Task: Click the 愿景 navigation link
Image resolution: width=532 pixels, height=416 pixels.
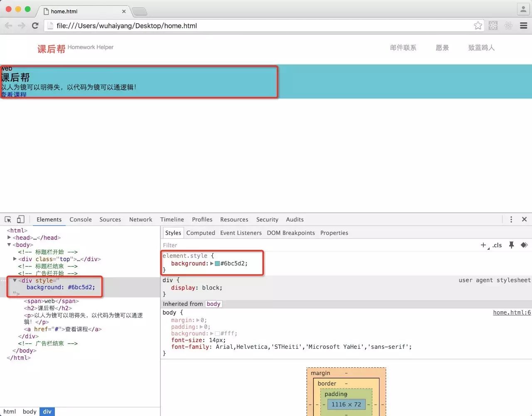Action: coord(442,48)
